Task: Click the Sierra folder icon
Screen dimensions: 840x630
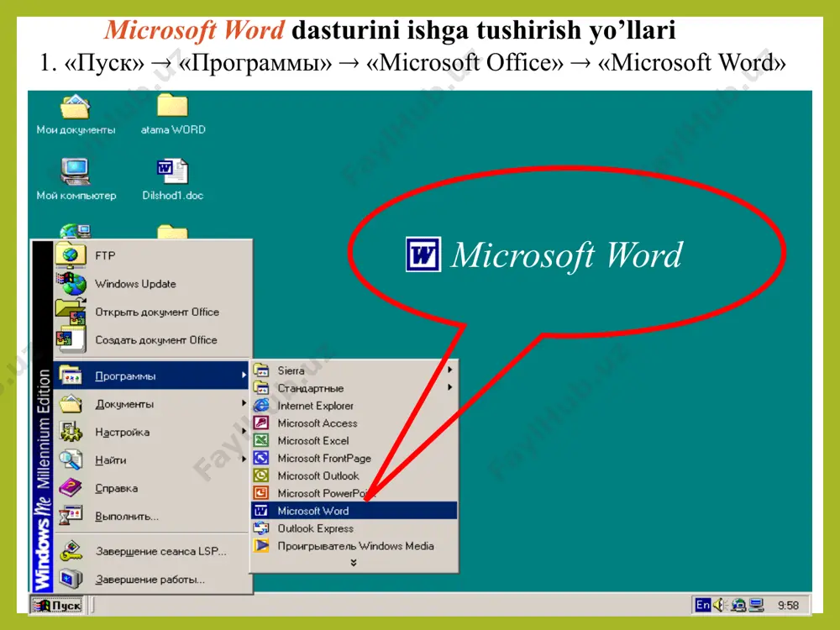Action: (x=261, y=370)
